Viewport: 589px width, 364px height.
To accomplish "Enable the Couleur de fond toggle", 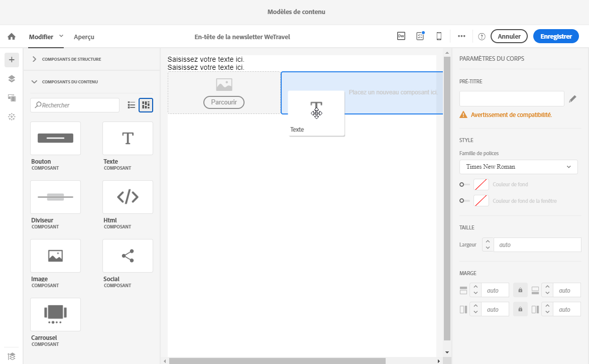I will tap(464, 184).
